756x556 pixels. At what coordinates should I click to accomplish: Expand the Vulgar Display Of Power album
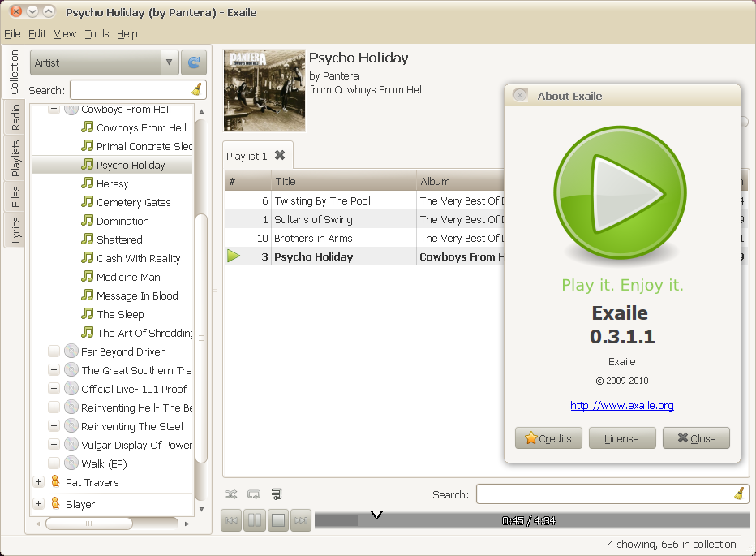tap(54, 445)
